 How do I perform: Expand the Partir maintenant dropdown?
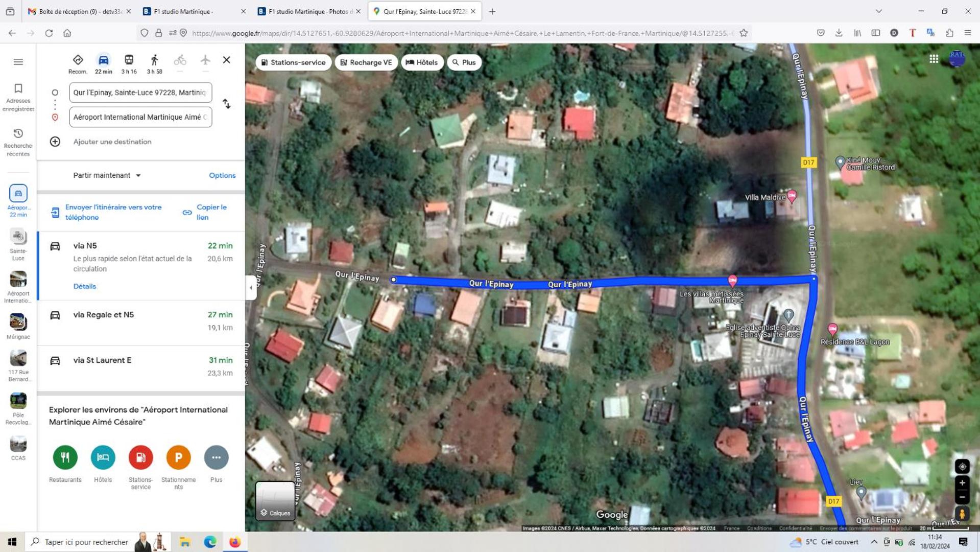107,175
